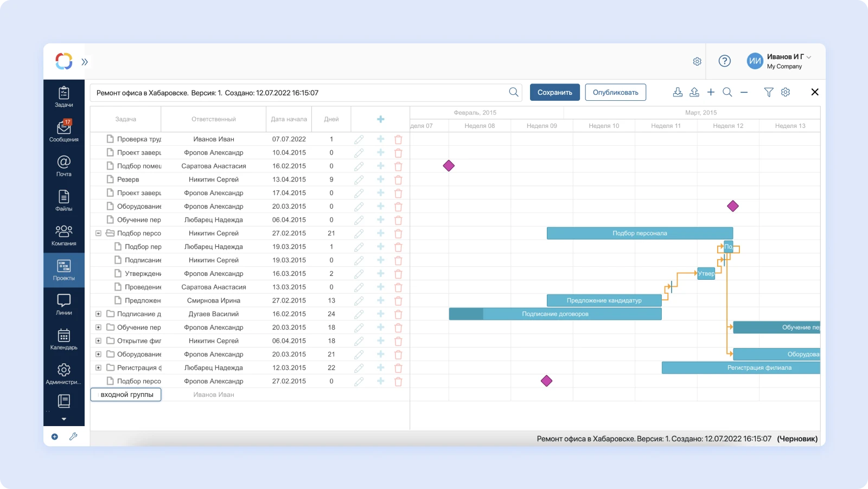Go to the Компания sidebar section
Screen dimensions: 868x489
tap(63, 235)
